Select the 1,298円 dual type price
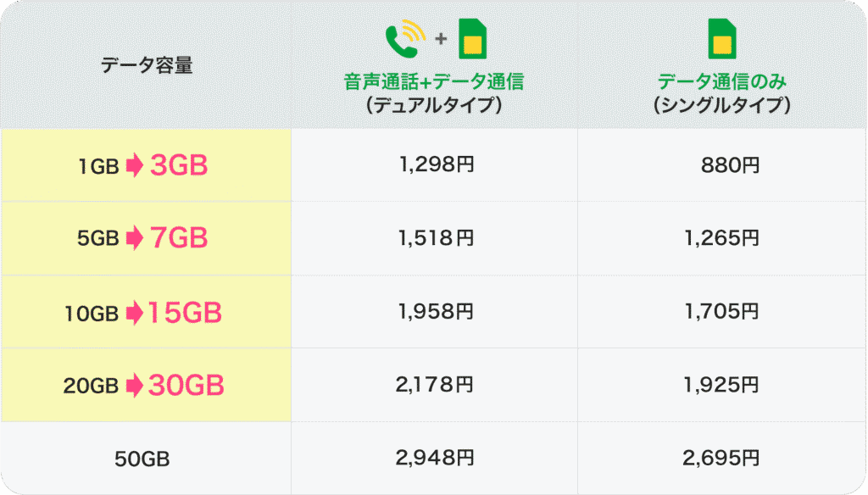Viewport: 868px width, 495px height. (x=436, y=164)
